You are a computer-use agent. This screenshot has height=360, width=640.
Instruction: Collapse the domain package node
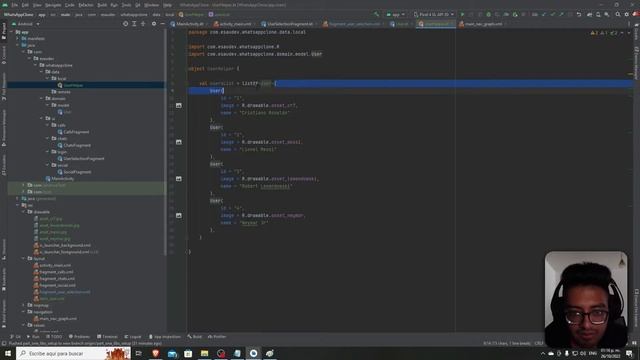41,98
